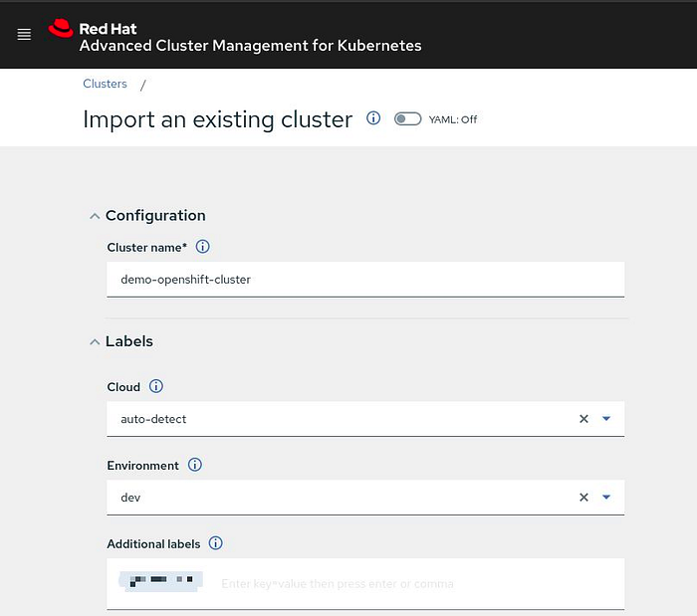
Task: Show info for Import an existing cluster
Action: pyautogui.click(x=373, y=118)
